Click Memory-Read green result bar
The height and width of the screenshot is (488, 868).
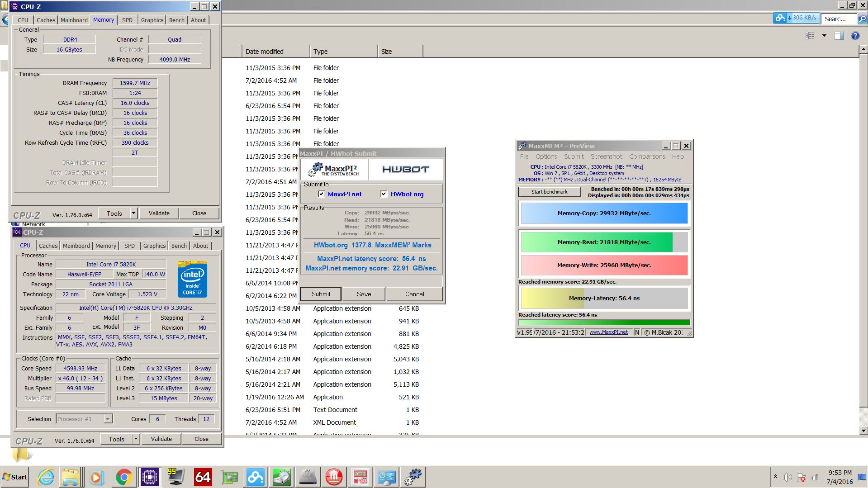(604, 242)
